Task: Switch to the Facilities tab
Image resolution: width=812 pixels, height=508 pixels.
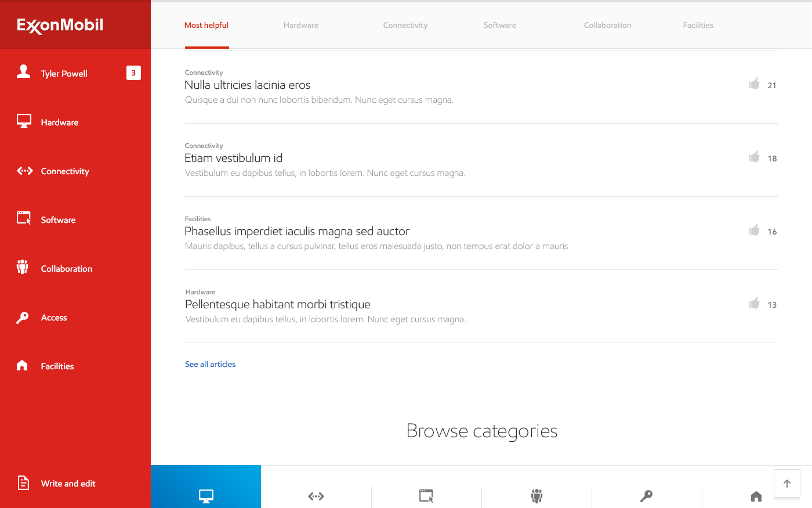Action: click(x=698, y=25)
